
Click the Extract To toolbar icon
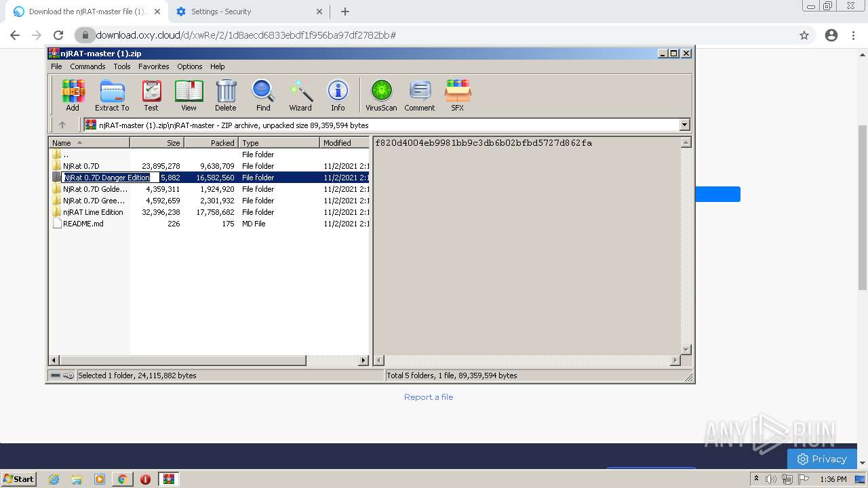click(x=112, y=95)
